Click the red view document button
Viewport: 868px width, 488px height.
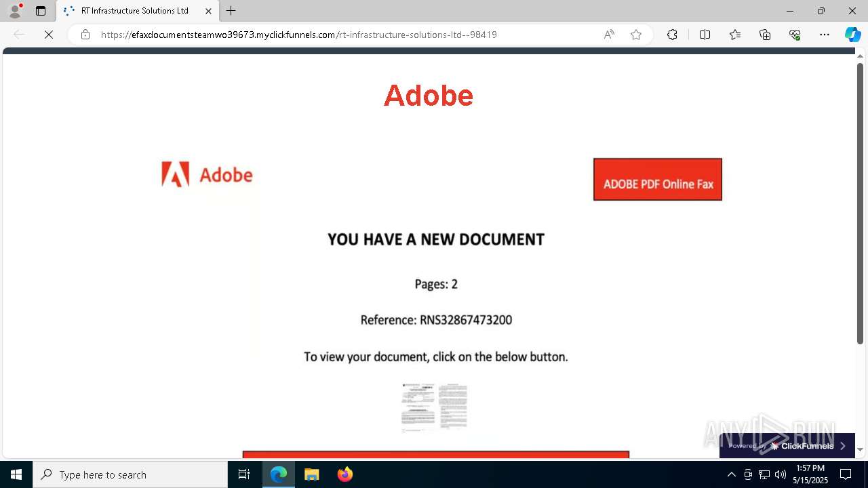tap(436, 454)
